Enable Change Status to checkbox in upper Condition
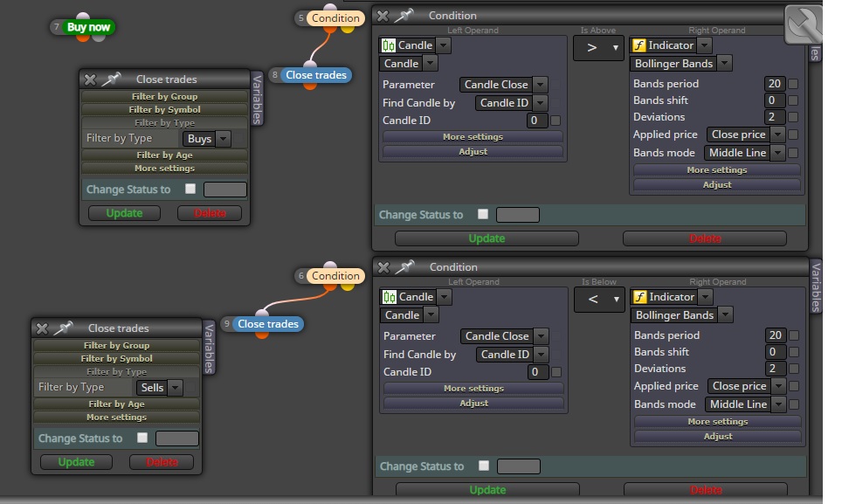The height and width of the screenshot is (504, 842). [x=483, y=214]
